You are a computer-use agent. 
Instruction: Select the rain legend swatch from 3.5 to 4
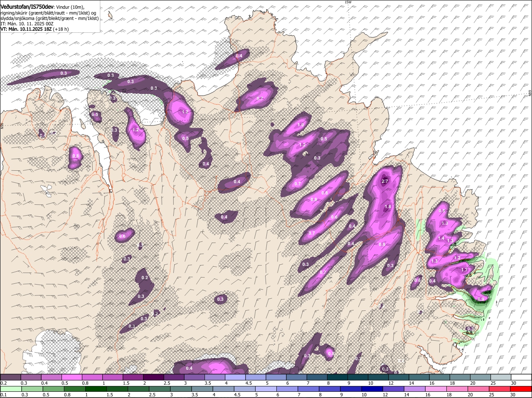click(202, 389)
